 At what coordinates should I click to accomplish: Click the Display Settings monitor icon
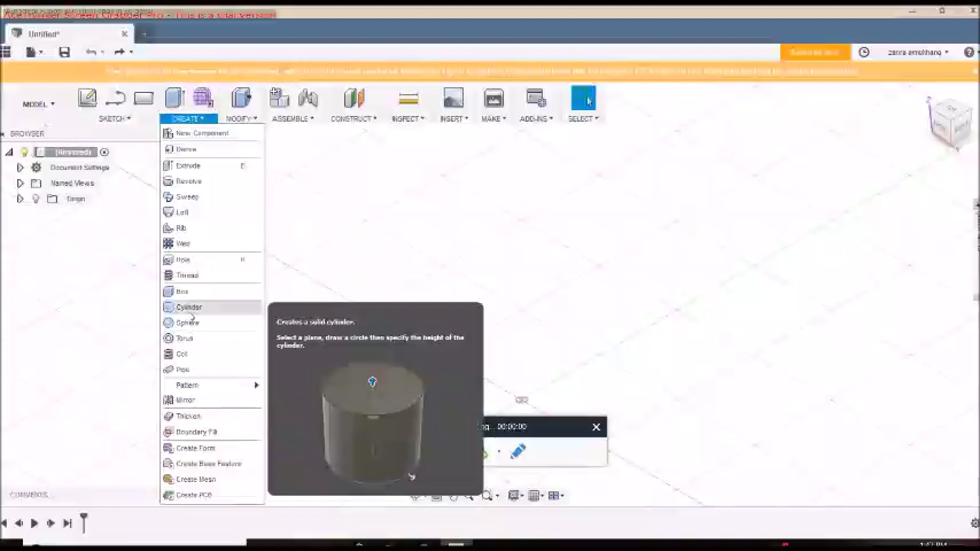click(x=513, y=495)
